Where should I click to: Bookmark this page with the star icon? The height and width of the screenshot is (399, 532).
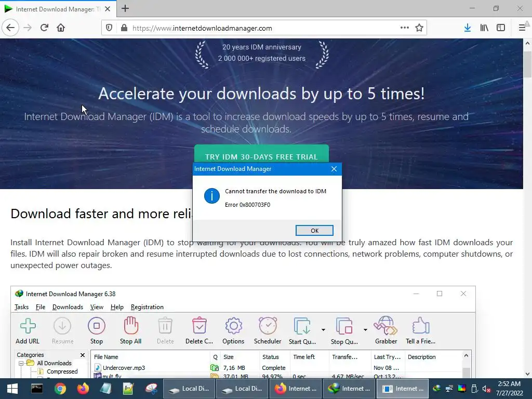(419, 28)
